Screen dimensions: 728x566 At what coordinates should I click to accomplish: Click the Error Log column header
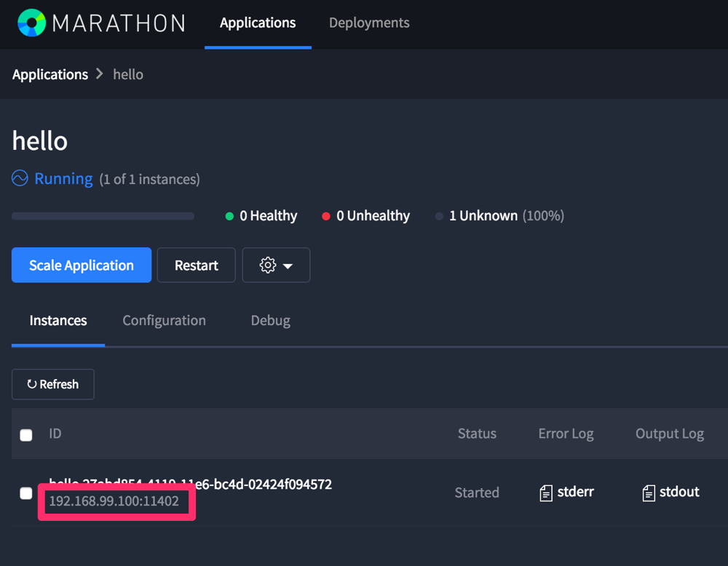click(x=566, y=434)
